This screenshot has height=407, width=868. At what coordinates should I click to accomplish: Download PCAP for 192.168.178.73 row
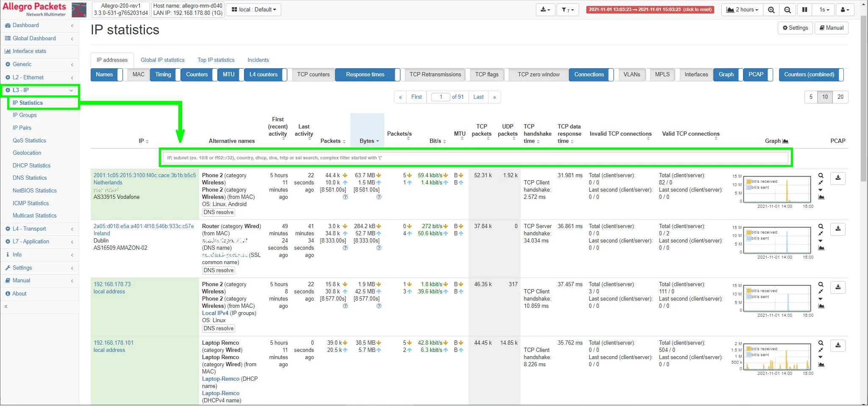tap(837, 287)
